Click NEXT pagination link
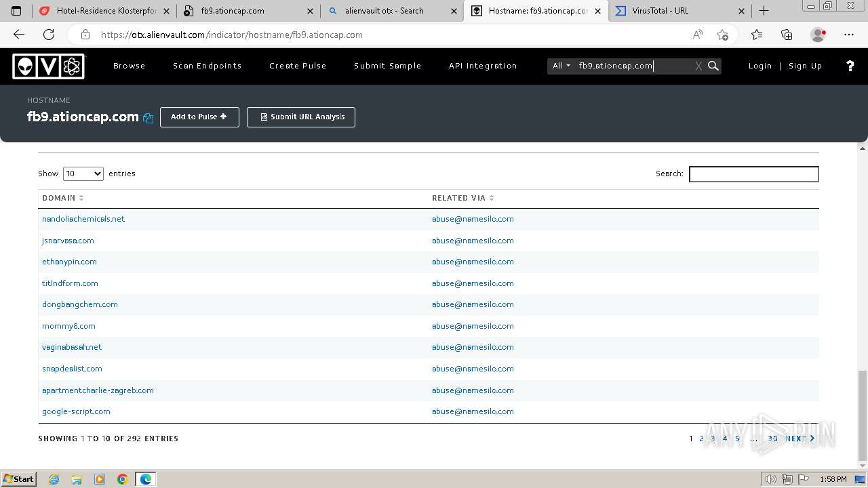Viewport: 868px width, 488px height. click(800, 439)
